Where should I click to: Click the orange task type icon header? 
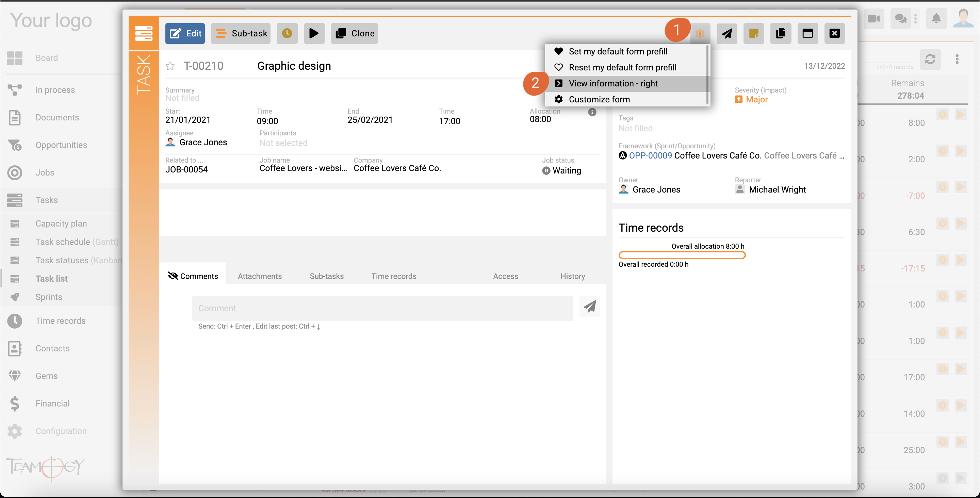coord(144,33)
